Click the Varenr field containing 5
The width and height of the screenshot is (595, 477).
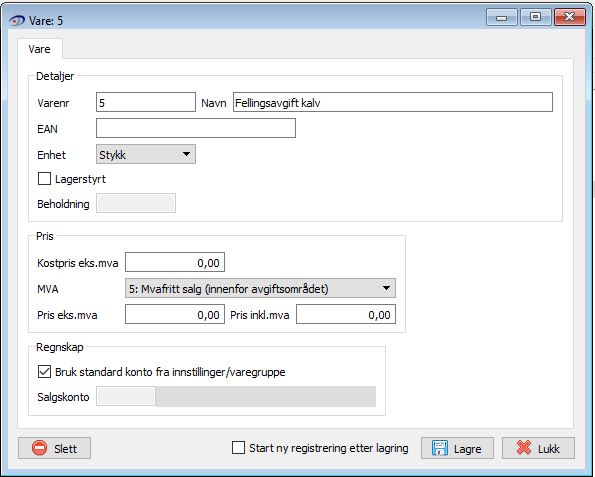pos(146,102)
